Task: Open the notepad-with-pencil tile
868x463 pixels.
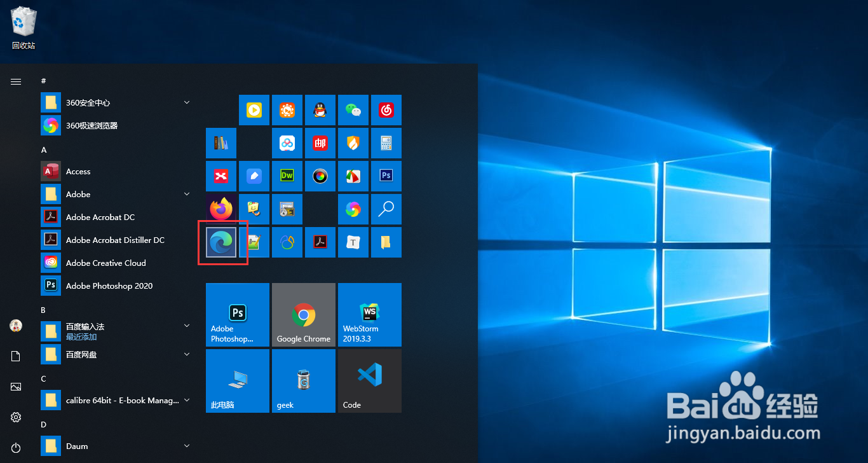Action: [x=254, y=242]
